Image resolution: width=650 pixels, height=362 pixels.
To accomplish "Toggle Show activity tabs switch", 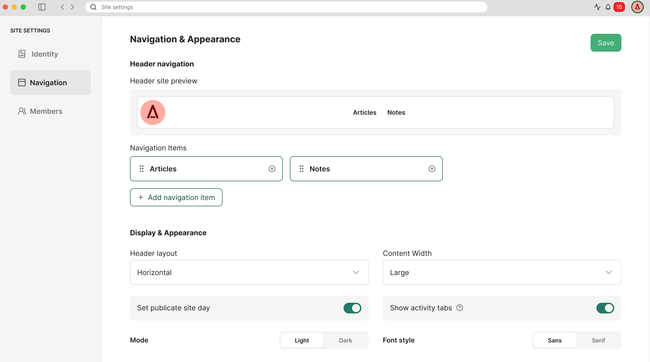I will coord(605,308).
